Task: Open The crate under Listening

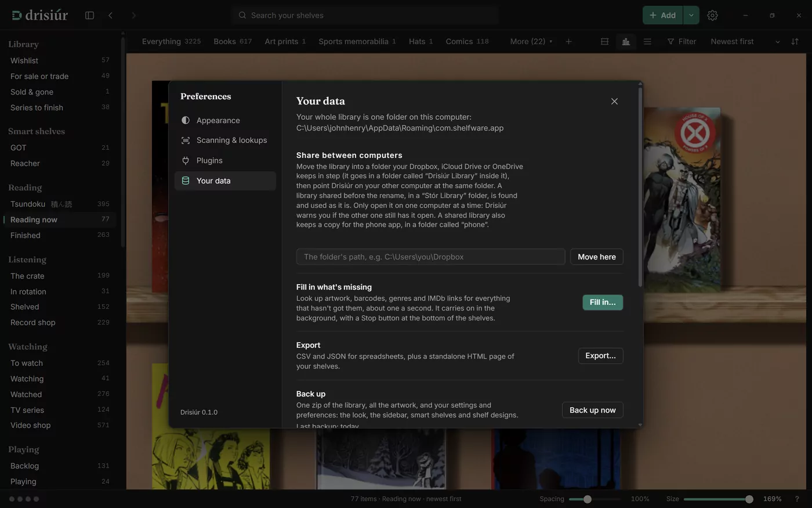Action: click(60, 276)
